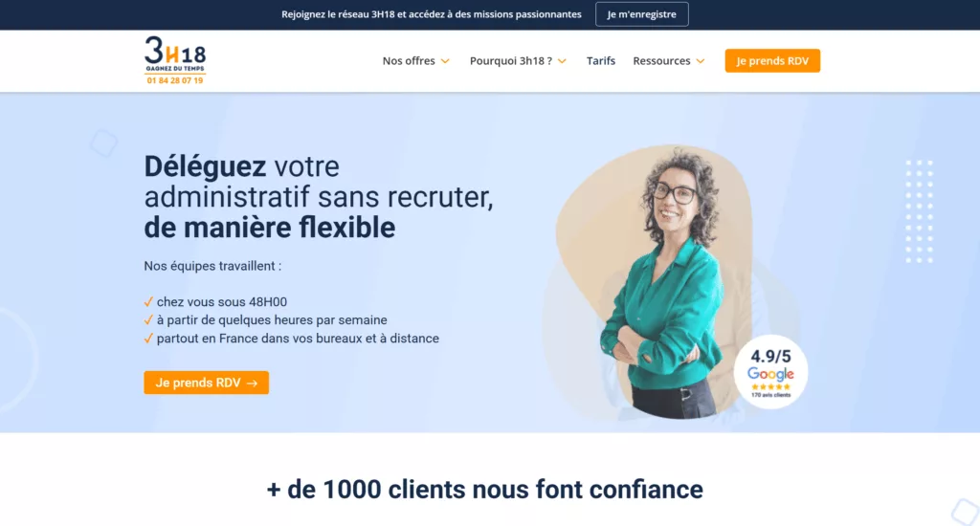Click the arrow on the hero Je prends RDV button
The height and width of the screenshot is (526, 980).
(252, 383)
